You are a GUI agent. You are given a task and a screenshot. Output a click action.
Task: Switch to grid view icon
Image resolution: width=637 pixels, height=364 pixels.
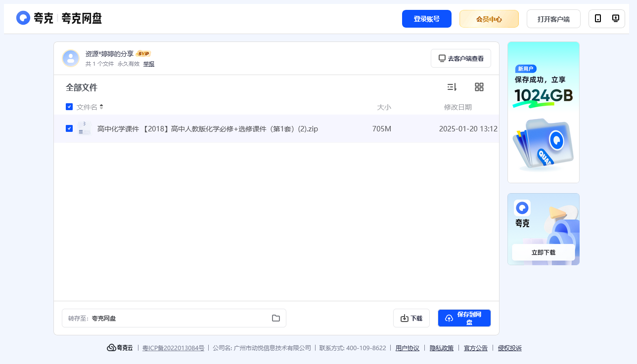pos(479,87)
